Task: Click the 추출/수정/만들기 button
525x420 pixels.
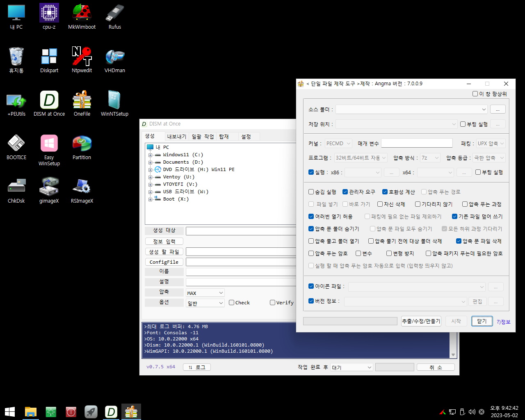Action: pyautogui.click(x=421, y=321)
